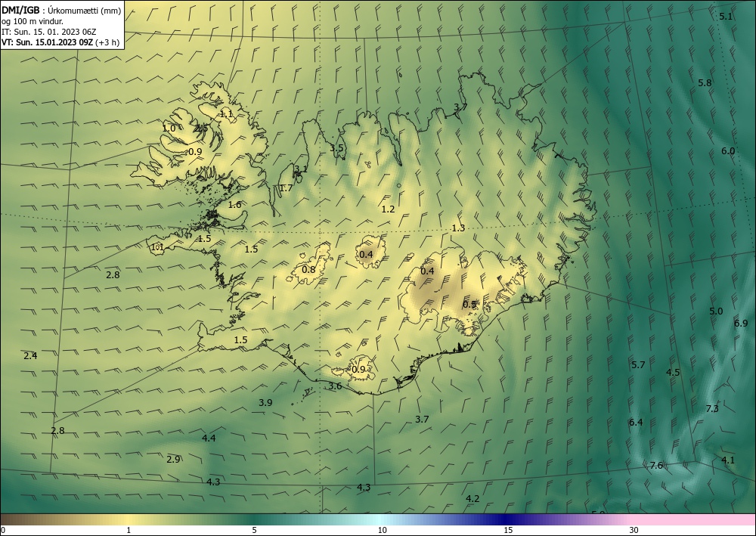Click the 1.3 value inland
Screen dimensions: 756x536
[x=459, y=228]
